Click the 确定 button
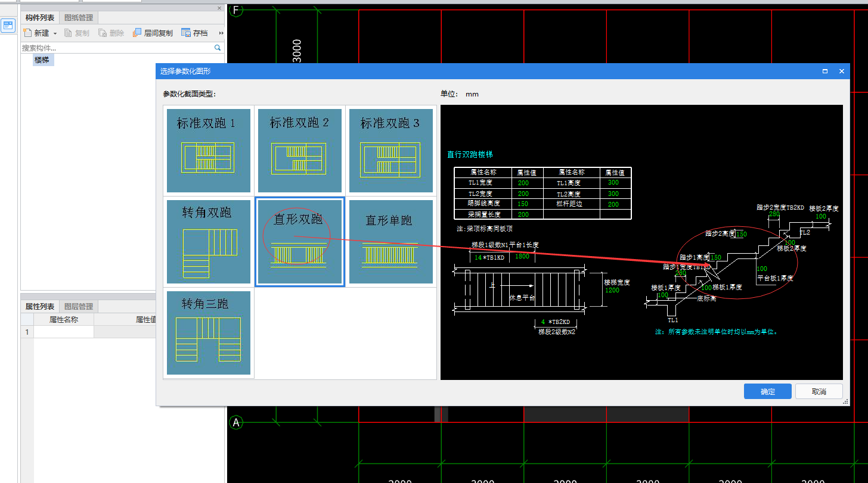Viewport: 868px width, 483px height. tap(768, 391)
